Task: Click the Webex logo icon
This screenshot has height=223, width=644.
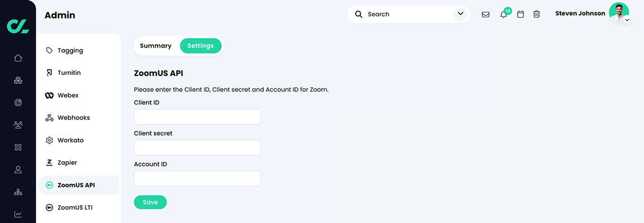Action: pos(49,95)
